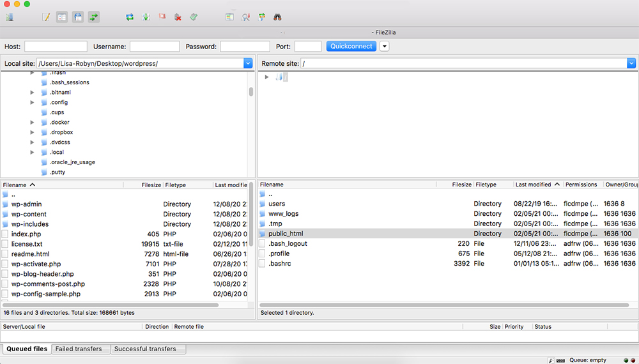This screenshot has height=364, width=639.
Task: Sort local files by Filename column header
Action: 62,185
